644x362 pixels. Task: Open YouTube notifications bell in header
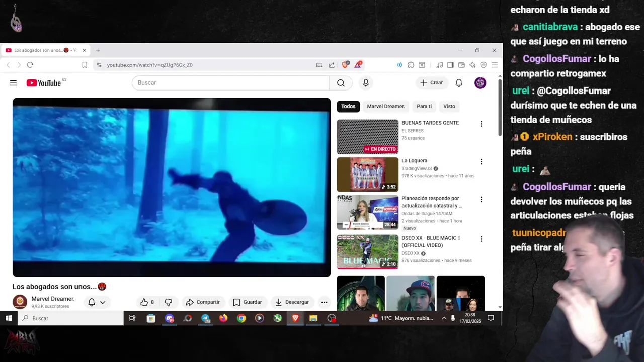pyautogui.click(x=459, y=83)
